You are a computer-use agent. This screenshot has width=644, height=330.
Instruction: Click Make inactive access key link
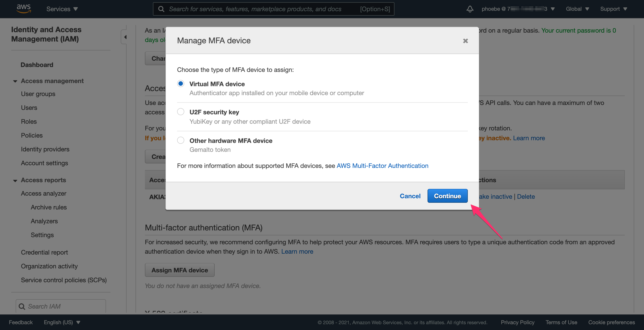click(496, 196)
